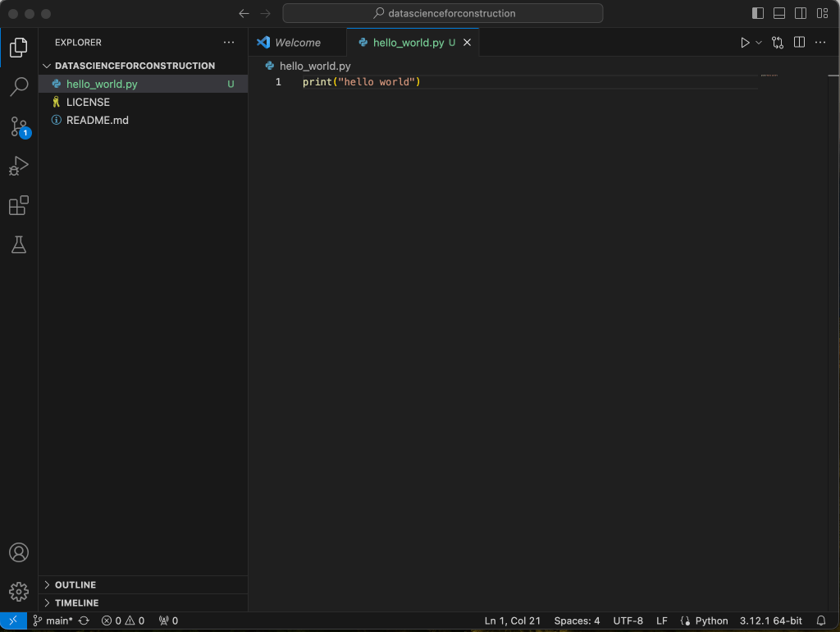This screenshot has width=840, height=632.
Task: Run the Python file with play button
Action: 745,43
